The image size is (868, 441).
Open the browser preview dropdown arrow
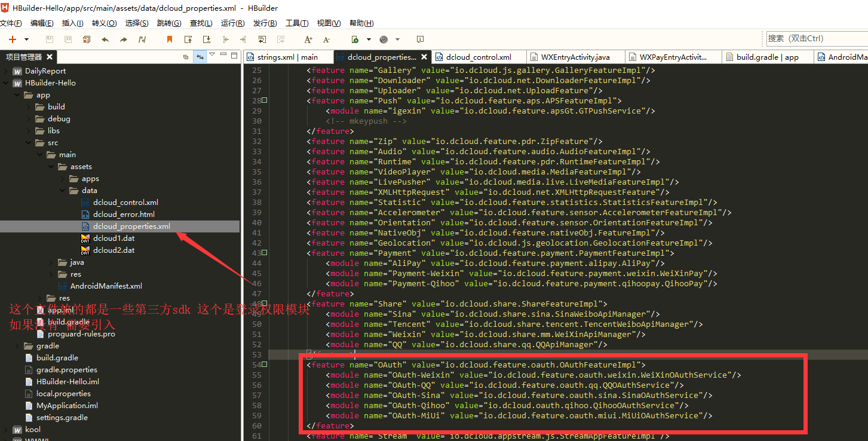(397, 39)
